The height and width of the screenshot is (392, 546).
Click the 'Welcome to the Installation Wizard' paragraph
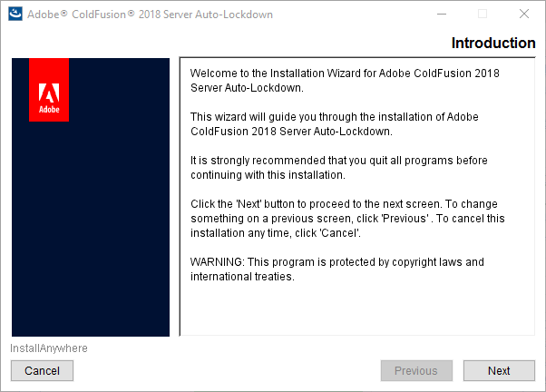[345, 81]
